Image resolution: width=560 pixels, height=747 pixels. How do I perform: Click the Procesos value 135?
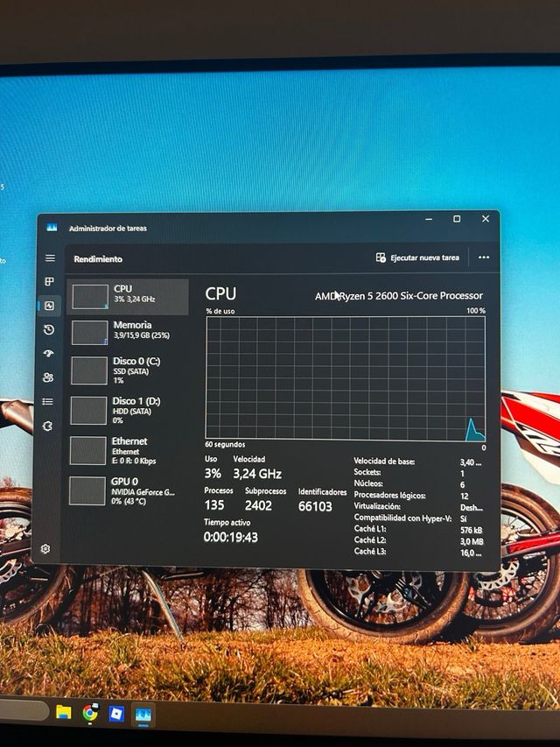tap(214, 505)
